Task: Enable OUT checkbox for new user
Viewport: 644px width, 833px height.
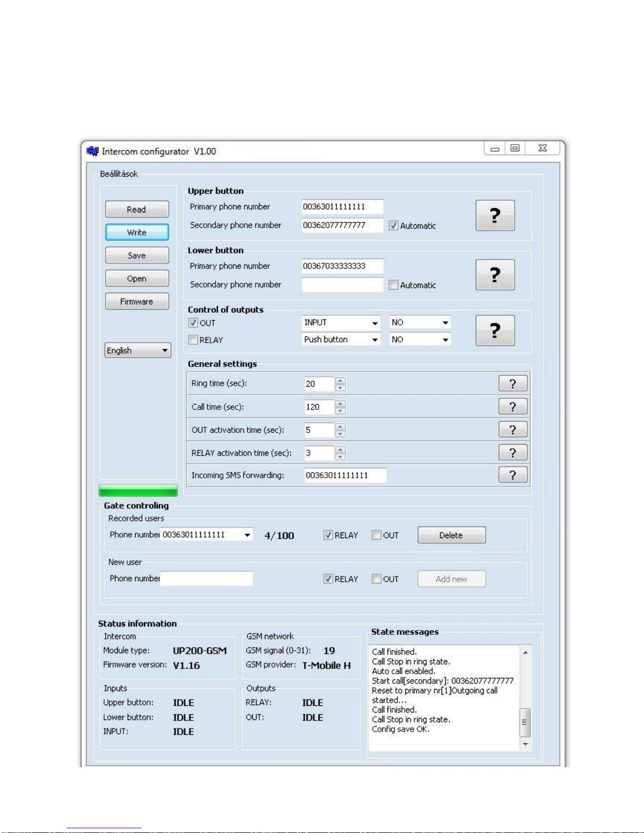Action: (376, 579)
